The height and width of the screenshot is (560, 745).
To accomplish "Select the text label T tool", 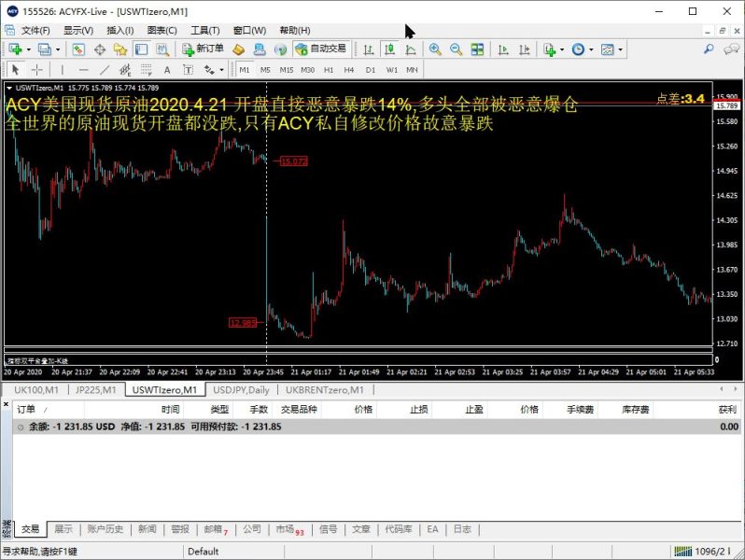I will pyautogui.click(x=189, y=70).
